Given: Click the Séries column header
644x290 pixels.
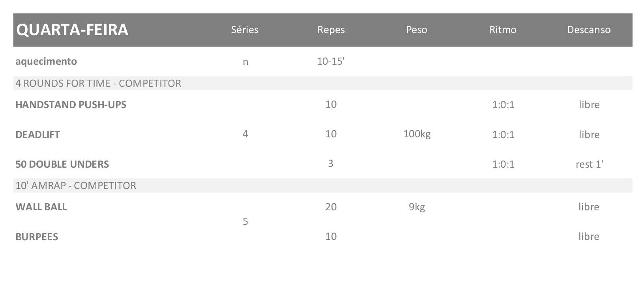Looking at the screenshot, I should click(245, 30).
